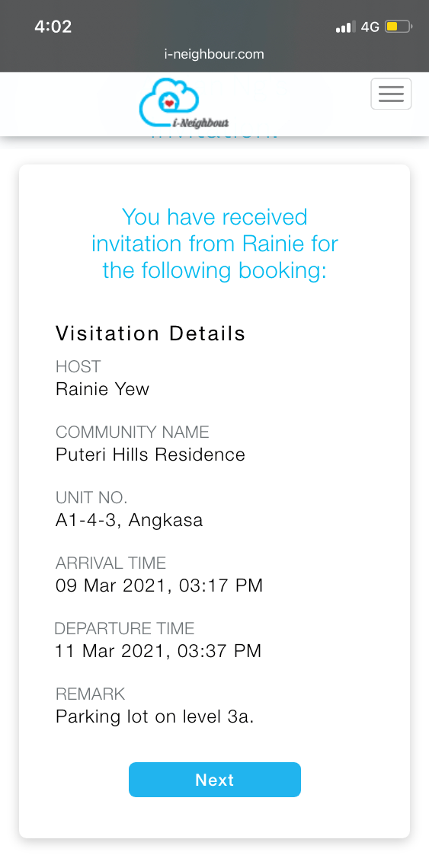
Task: Open the hamburger navigation menu
Action: point(391,94)
